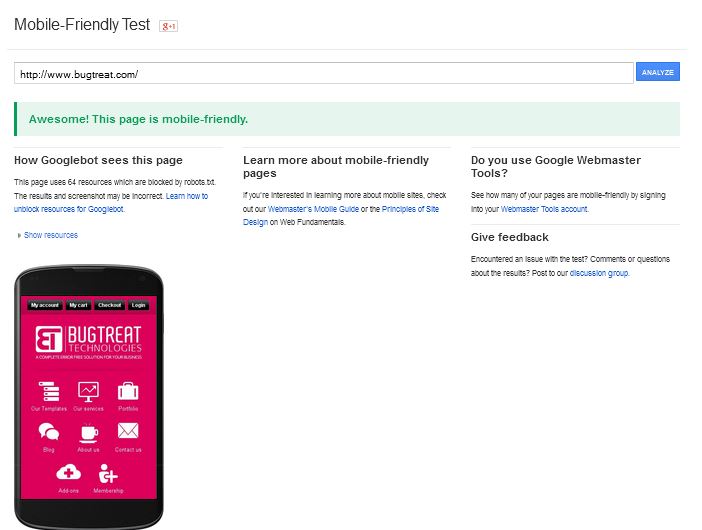Open the Portfolio briefcase icon
The width and height of the screenshot is (702, 530).
[128, 391]
